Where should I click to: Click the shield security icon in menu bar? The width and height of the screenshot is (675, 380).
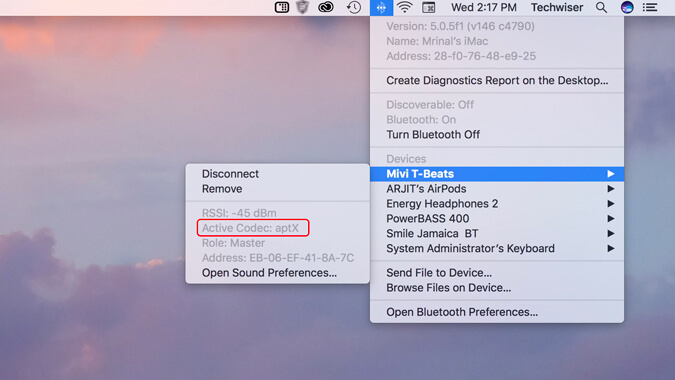point(303,7)
